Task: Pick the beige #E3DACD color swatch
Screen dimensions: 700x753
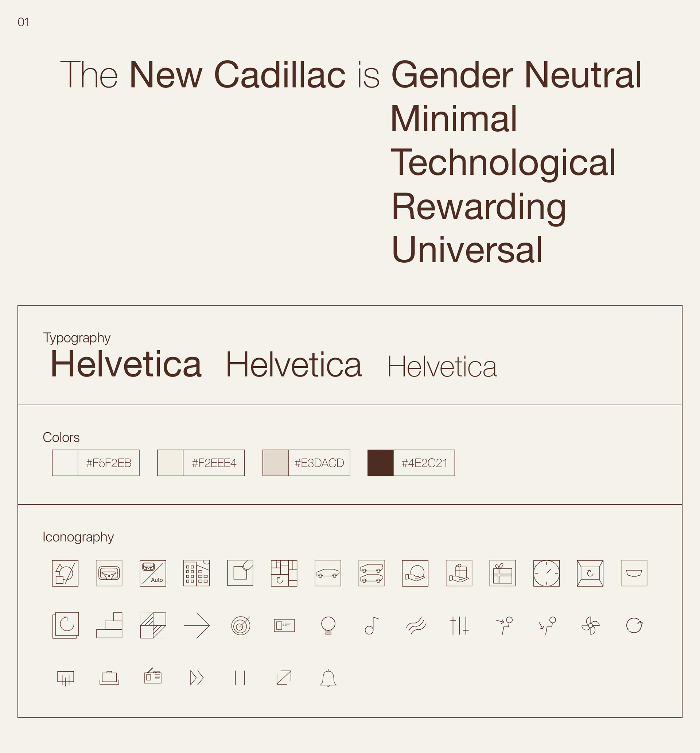Action: pos(276,463)
